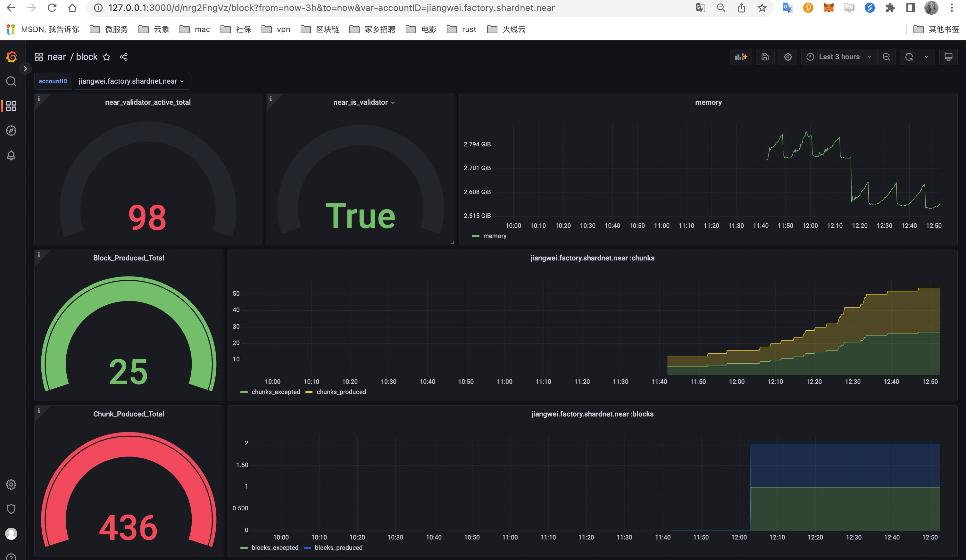Open Configuration gear in sidebar
Screen dimensions: 966x560
coord(11,484)
